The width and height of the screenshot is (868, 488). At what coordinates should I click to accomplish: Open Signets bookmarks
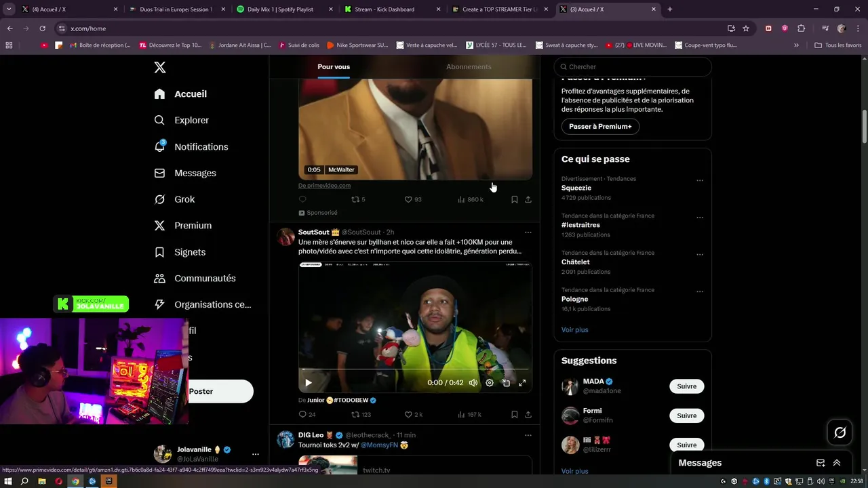point(180,252)
